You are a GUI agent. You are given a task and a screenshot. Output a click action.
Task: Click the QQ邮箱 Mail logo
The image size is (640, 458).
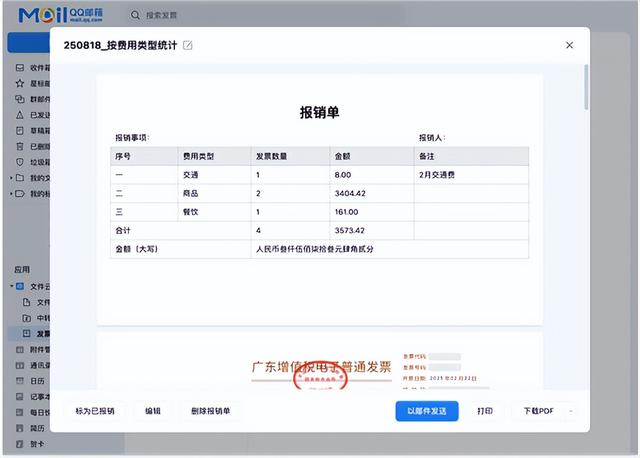tap(60, 15)
